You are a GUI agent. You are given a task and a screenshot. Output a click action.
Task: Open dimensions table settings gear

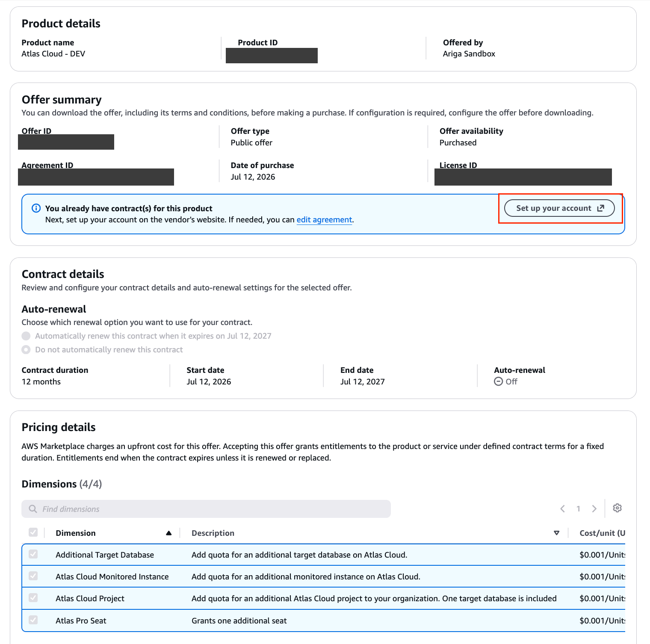click(617, 508)
